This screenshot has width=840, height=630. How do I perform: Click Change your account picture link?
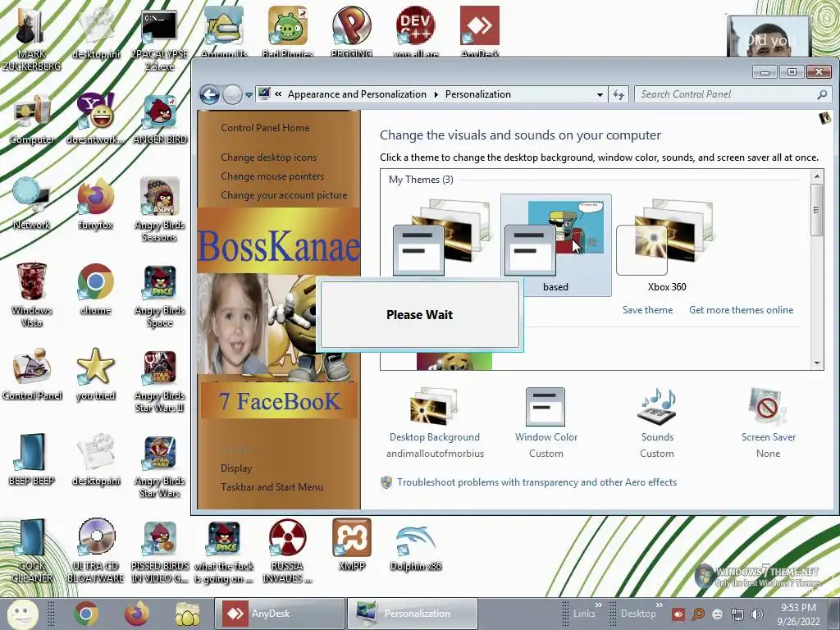click(284, 195)
